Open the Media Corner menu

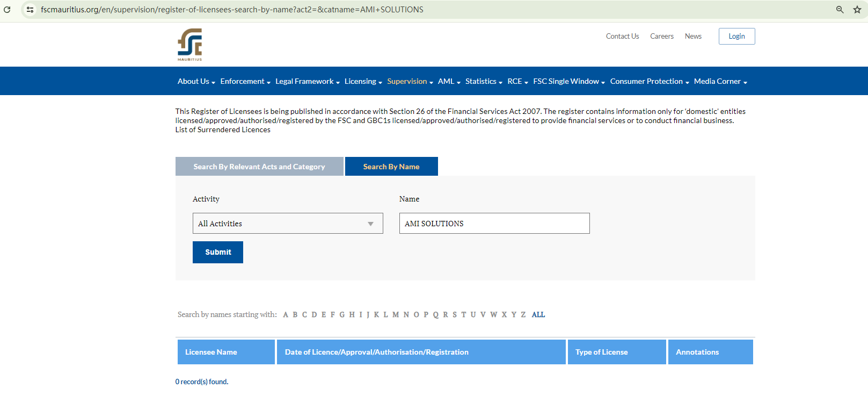(x=720, y=82)
